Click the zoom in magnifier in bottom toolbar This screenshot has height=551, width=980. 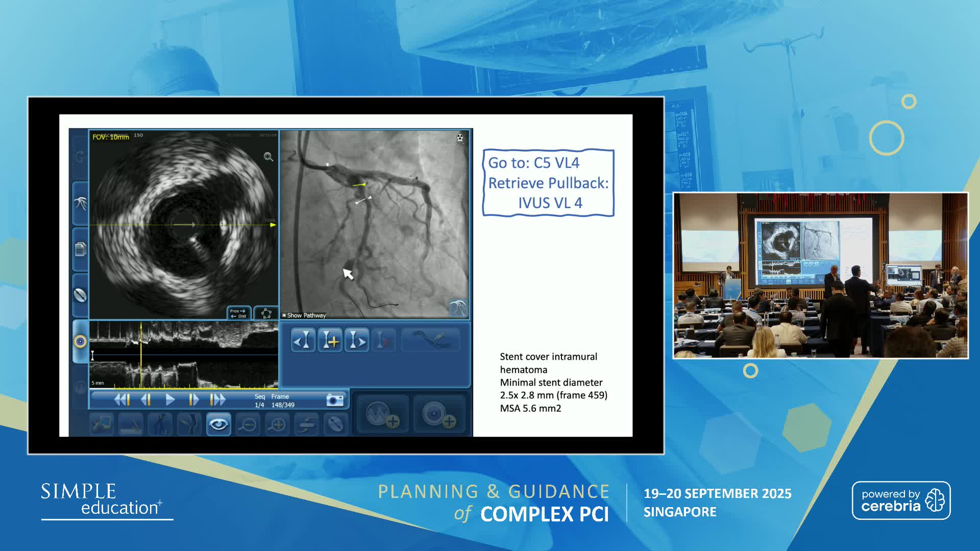278,424
